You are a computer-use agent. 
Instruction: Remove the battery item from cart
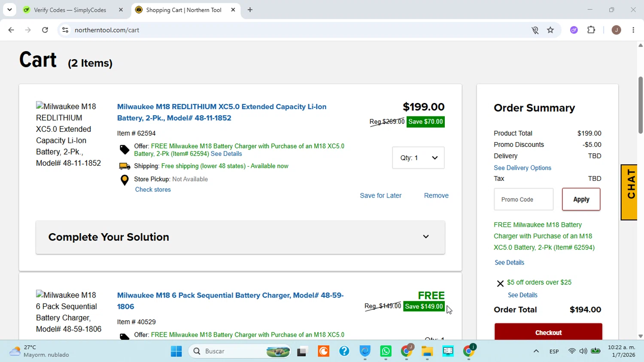click(436, 195)
